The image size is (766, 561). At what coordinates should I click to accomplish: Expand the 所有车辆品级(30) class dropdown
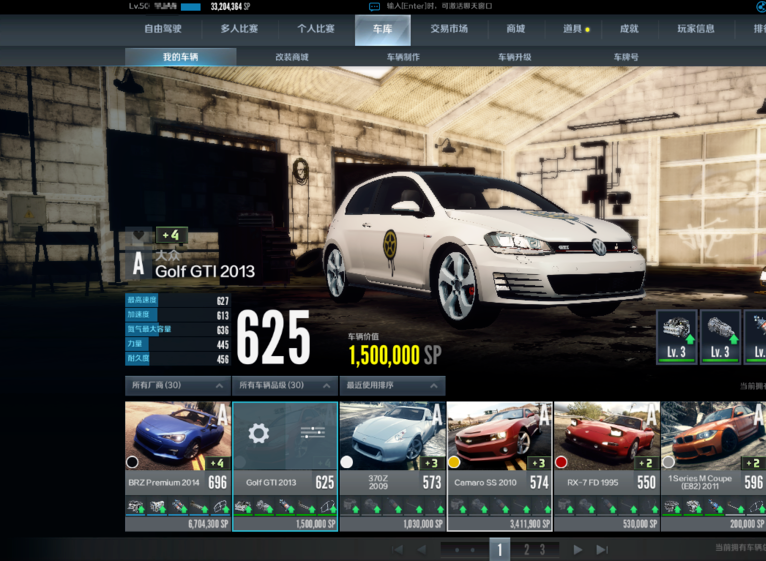[x=285, y=386]
